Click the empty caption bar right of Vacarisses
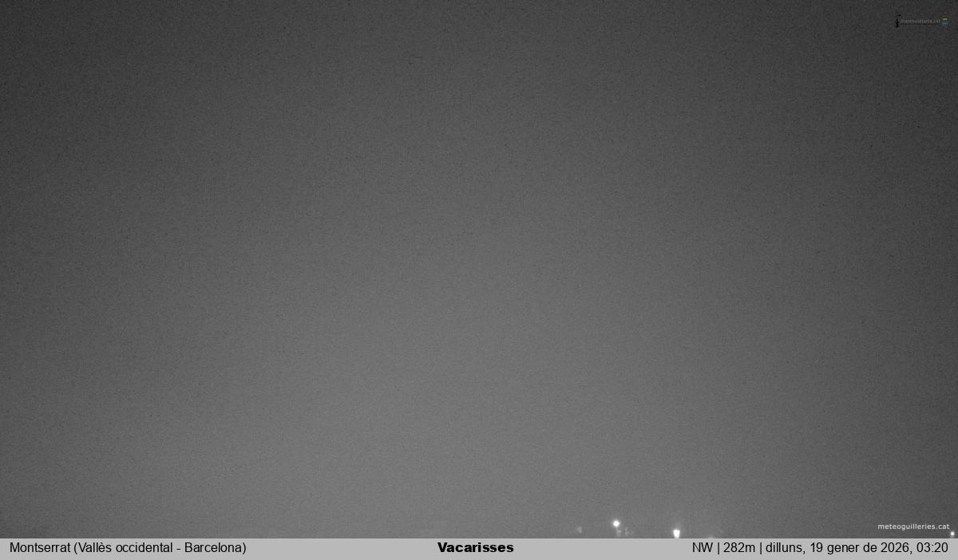Image resolution: width=958 pixels, height=560 pixels. coord(599,548)
